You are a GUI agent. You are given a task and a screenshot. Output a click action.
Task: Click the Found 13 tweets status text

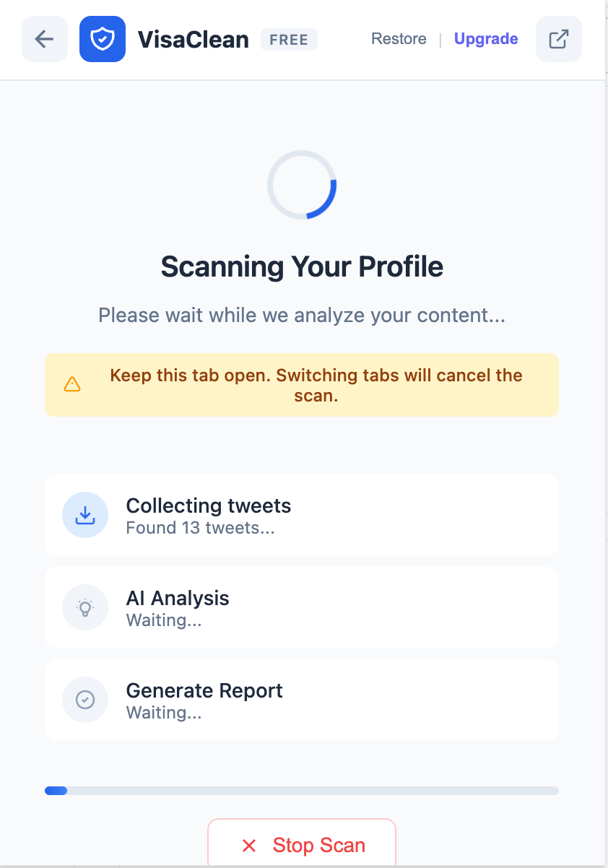[x=199, y=528]
